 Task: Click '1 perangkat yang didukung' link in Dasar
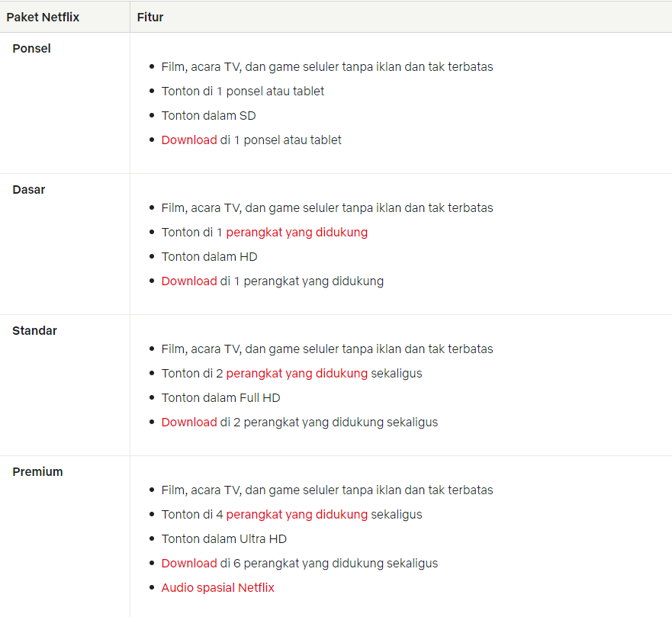pos(292,233)
